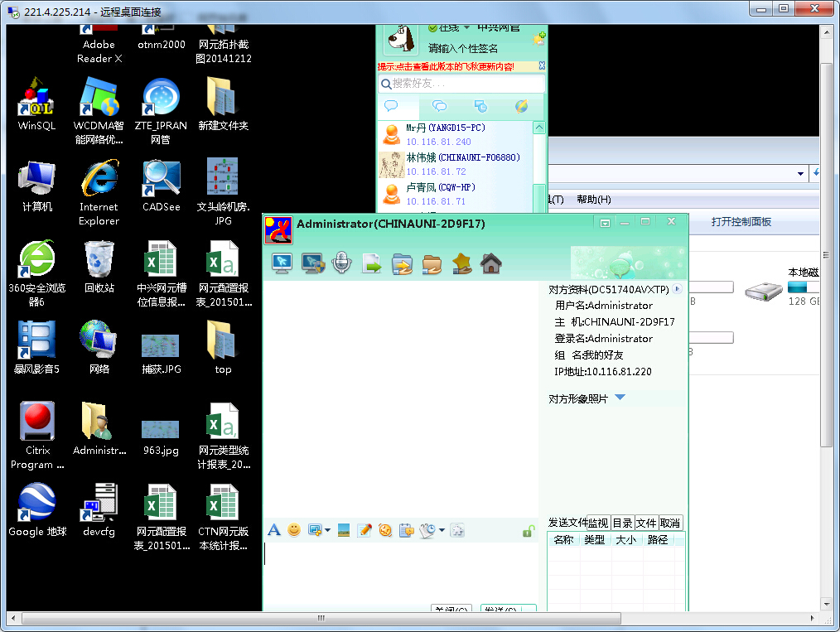Focus the chat message input area
The image size is (840, 632).
[401, 573]
